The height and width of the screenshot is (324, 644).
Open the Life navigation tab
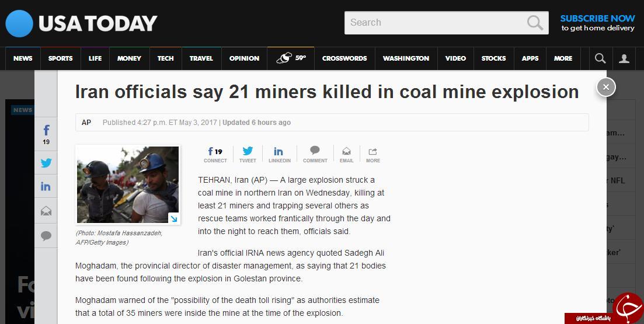(95, 58)
